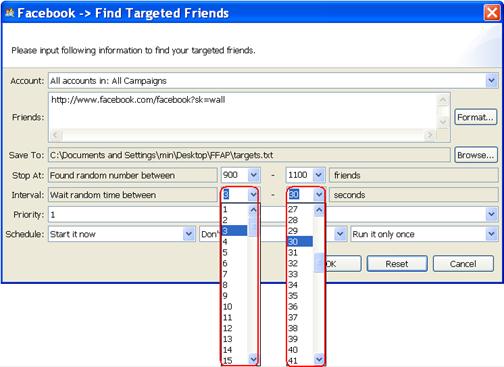Open the Account dropdown arrow
504x367 pixels.
click(x=491, y=81)
